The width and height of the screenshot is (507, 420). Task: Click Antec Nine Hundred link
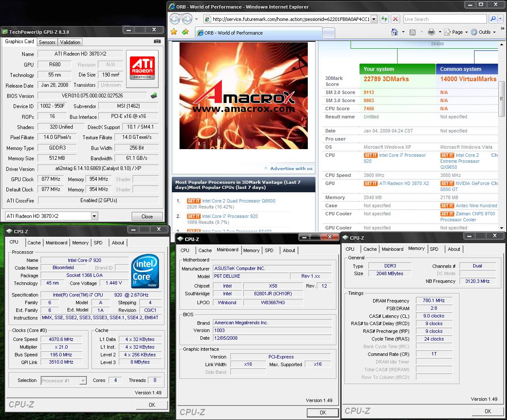coord(476,206)
